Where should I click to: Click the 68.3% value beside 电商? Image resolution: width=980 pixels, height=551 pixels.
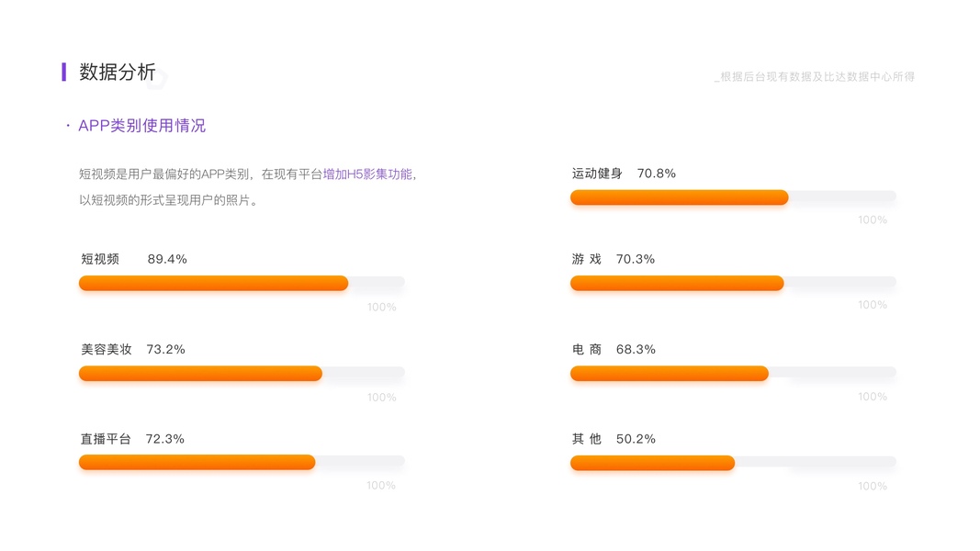[636, 349]
